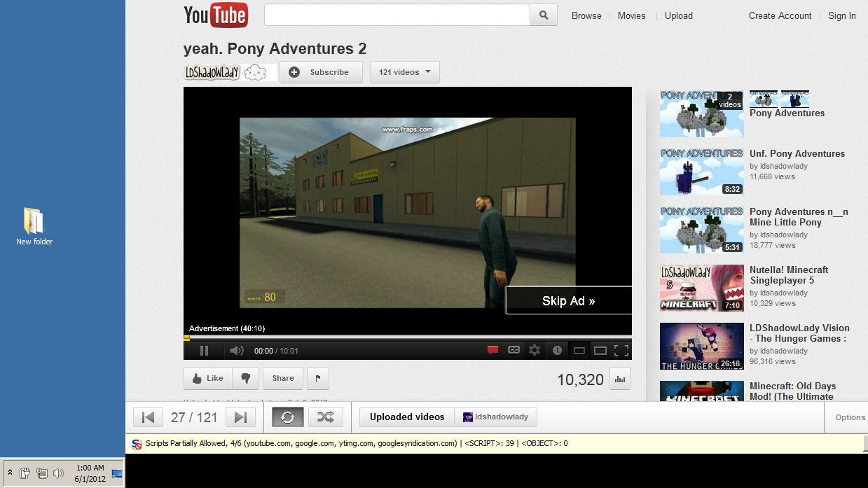The width and height of the screenshot is (868, 488).
Task: Like the video with thumbs up
Action: click(208, 378)
